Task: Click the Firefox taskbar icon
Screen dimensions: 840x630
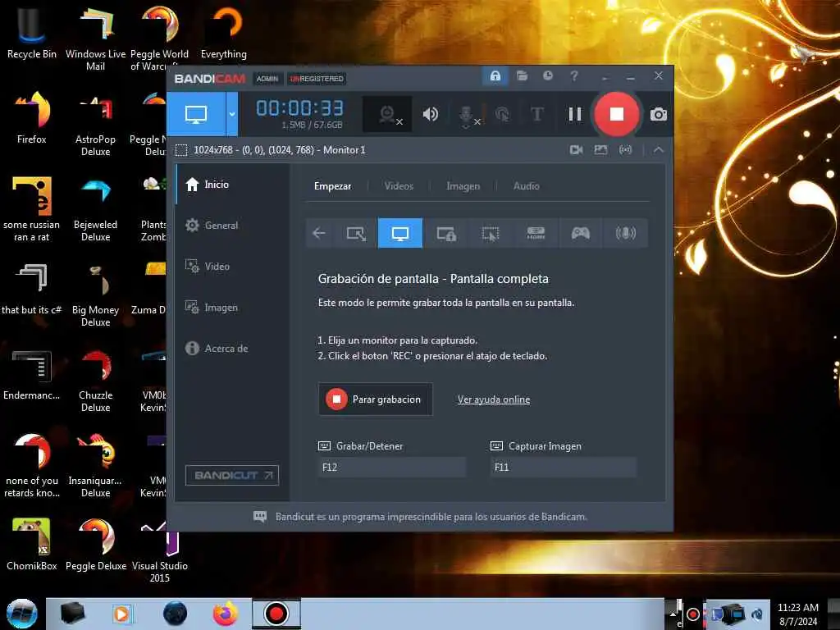Action: [x=226, y=614]
